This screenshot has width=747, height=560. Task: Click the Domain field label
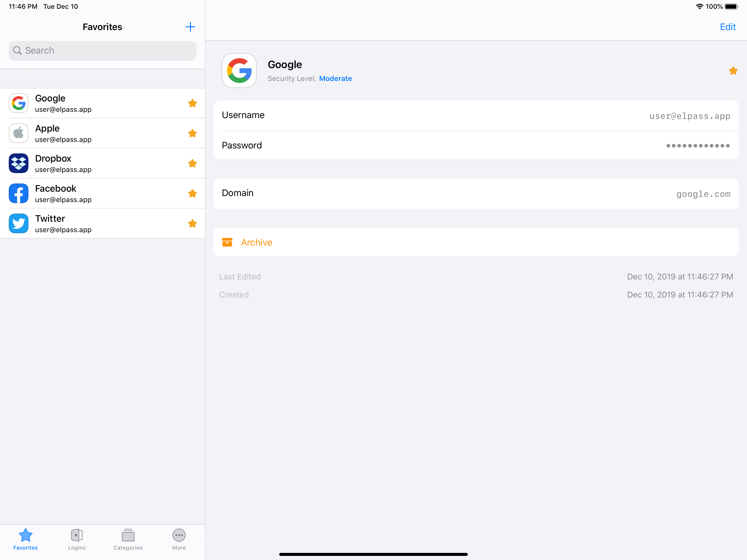point(238,193)
